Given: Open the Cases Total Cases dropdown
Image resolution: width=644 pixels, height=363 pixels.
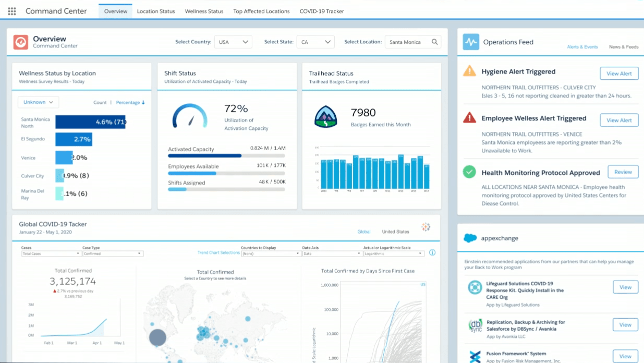Looking at the screenshot, I should pos(51,253).
